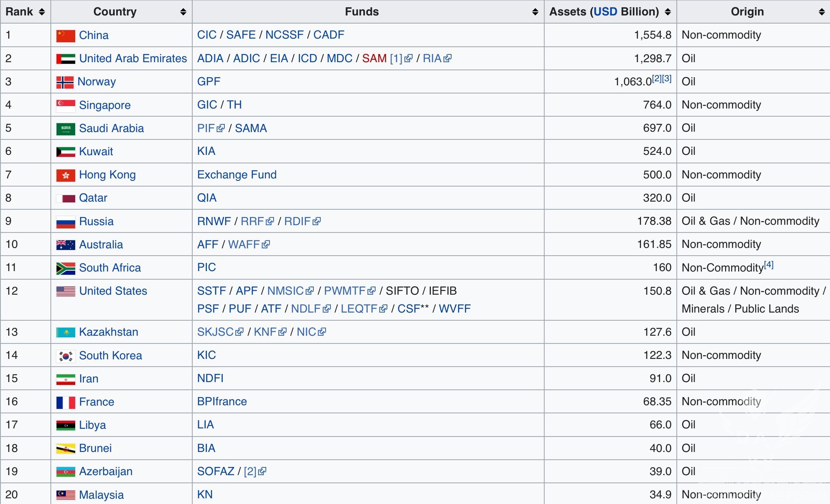Image resolution: width=830 pixels, height=504 pixels.
Task: Click the Iran flag icon
Action: [x=65, y=379]
